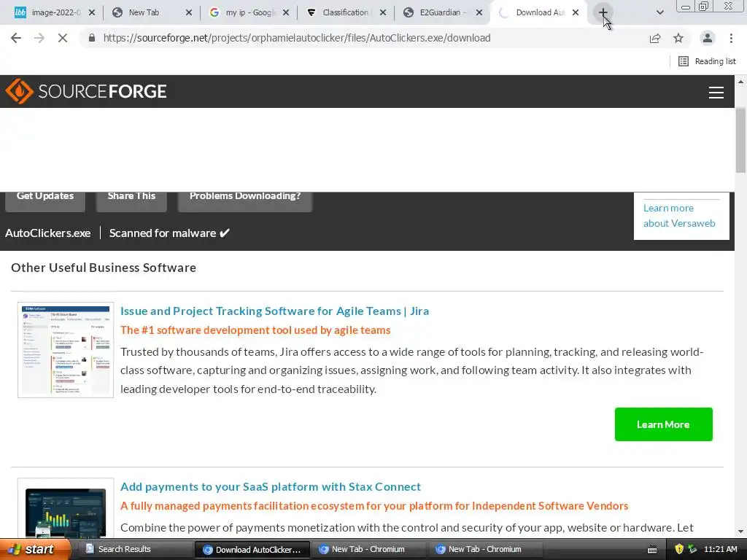Click the browser back arrow
This screenshot has height=560, width=747.
pyautogui.click(x=16, y=38)
